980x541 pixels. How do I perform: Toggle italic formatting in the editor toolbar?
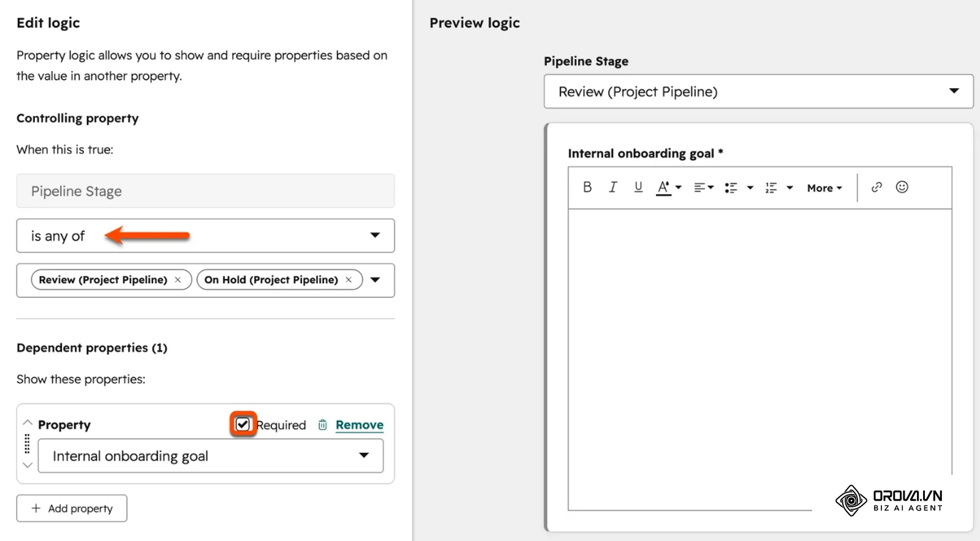[x=612, y=187]
